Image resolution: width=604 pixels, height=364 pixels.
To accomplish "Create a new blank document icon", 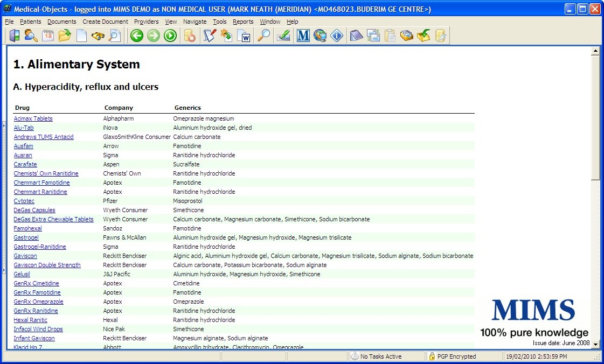I will click(81, 36).
